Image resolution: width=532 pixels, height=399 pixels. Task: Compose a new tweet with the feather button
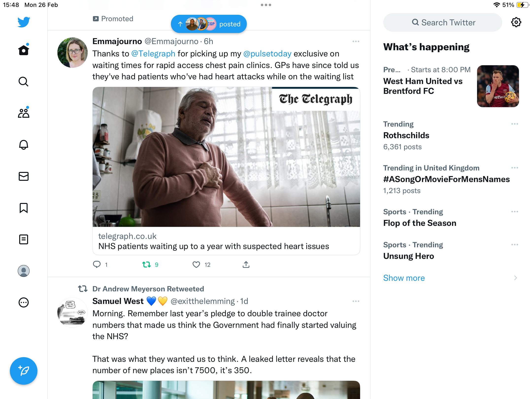(x=24, y=371)
